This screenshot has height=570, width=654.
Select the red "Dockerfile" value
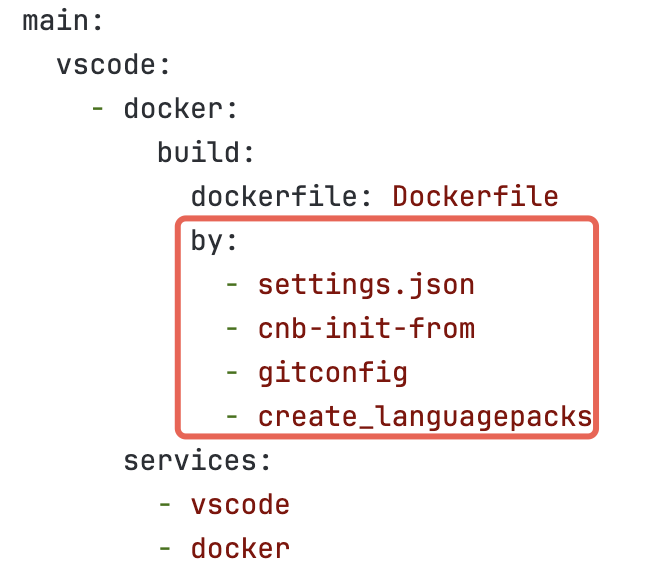click(x=475, y=197)
